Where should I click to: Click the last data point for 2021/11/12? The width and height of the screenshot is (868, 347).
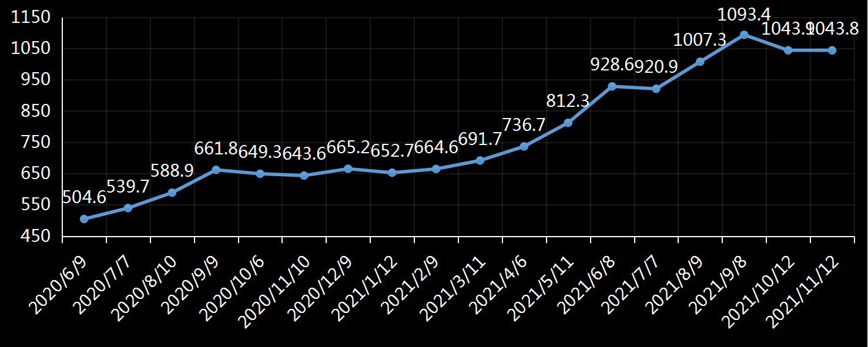(832, 50)
